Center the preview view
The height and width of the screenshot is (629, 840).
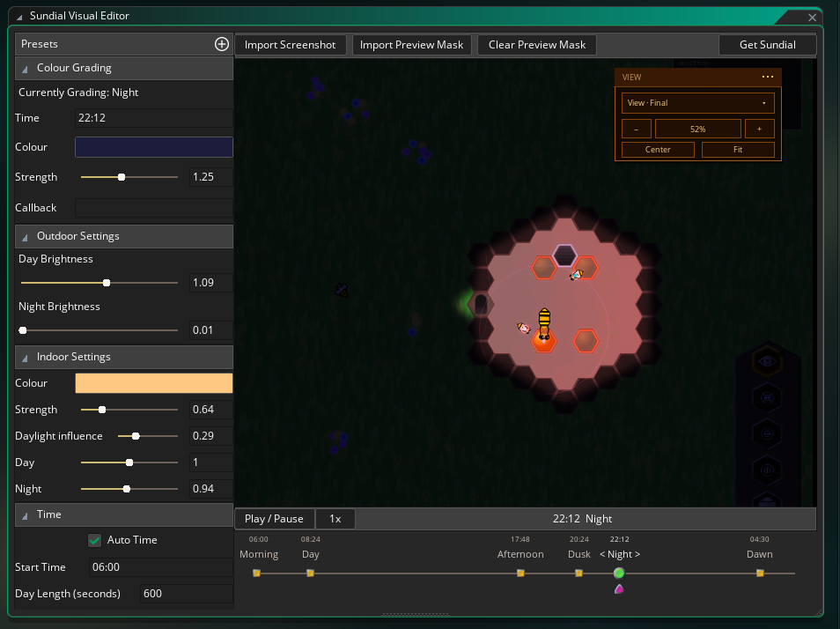tap(658, 150)
